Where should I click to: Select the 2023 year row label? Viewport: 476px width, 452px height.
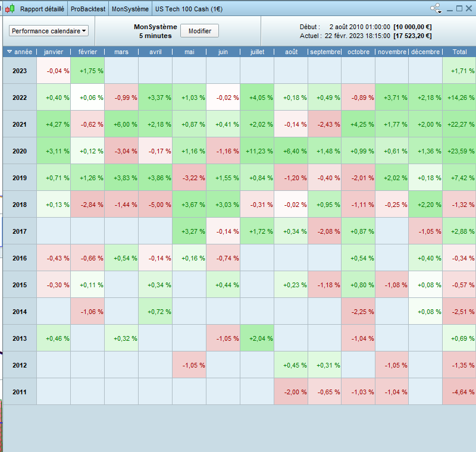(20, 71)
